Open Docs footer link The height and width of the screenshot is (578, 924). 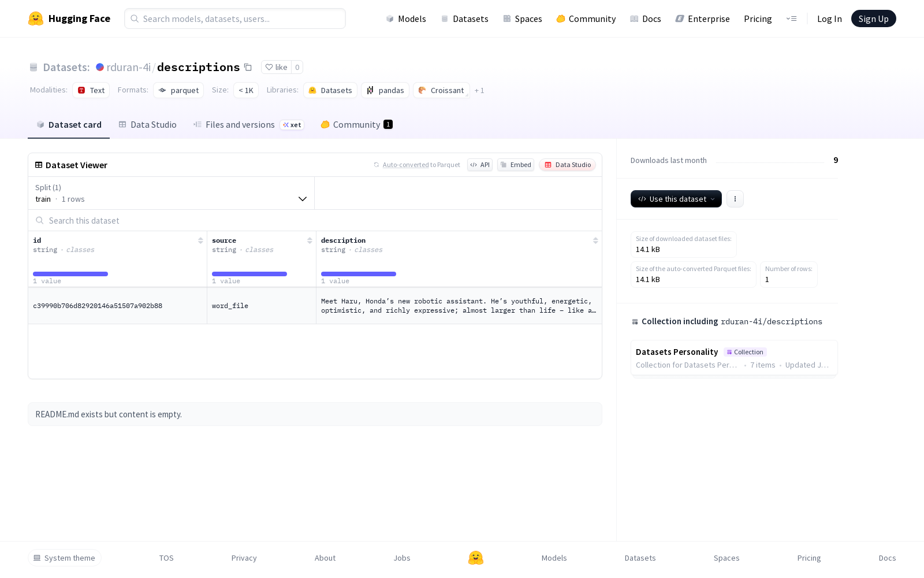888,558
